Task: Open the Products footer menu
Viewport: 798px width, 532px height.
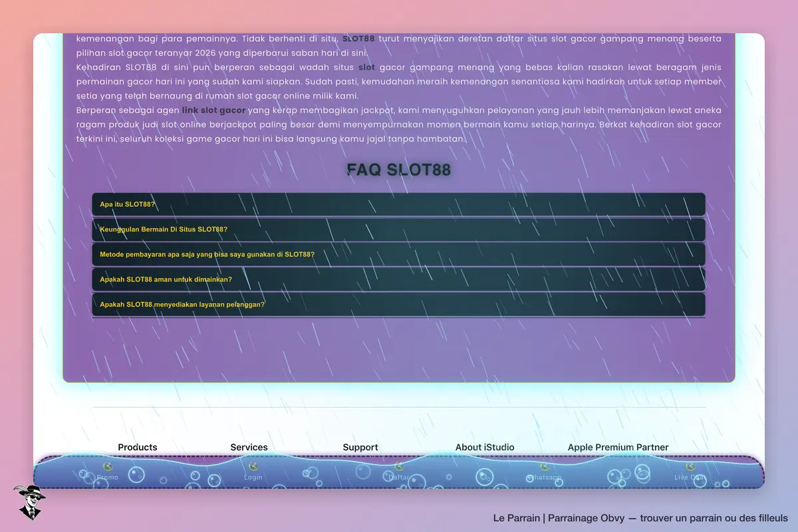Action: (x=138, y=448)
